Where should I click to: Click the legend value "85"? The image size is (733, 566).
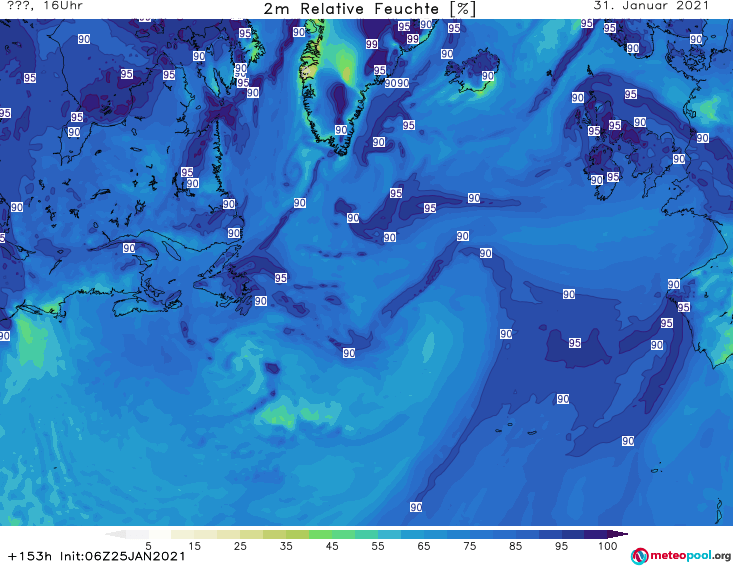point(516,546)
